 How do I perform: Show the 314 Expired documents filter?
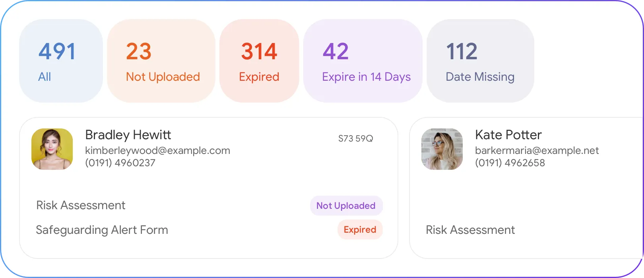tap(259, 61)
